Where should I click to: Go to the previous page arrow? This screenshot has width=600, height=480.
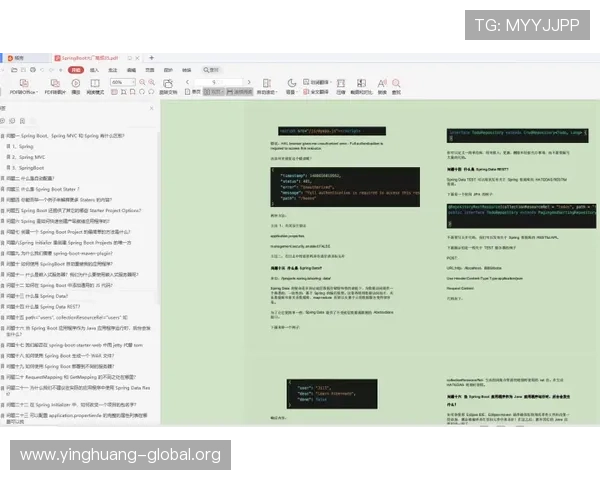click(188, 82)
